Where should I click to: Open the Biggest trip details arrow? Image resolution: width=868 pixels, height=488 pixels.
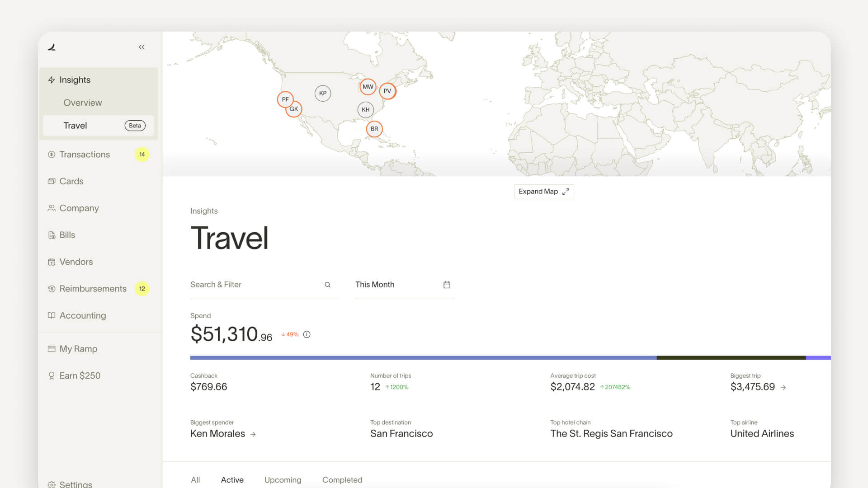pos(784,387)
